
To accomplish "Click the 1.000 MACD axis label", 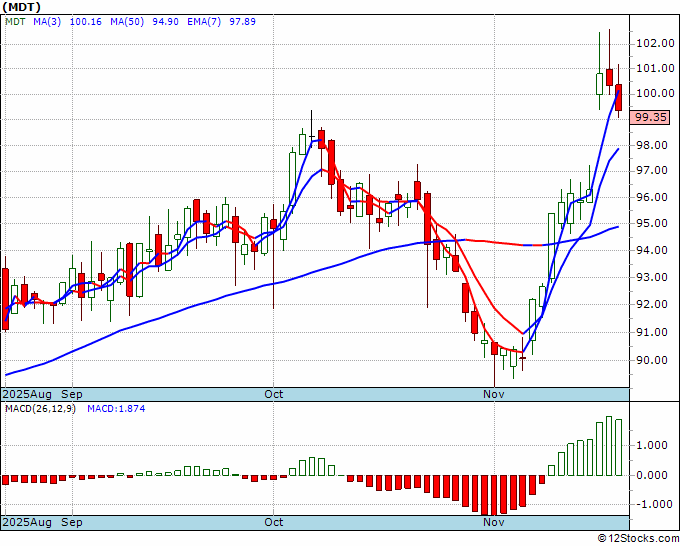I will (652, 445).
